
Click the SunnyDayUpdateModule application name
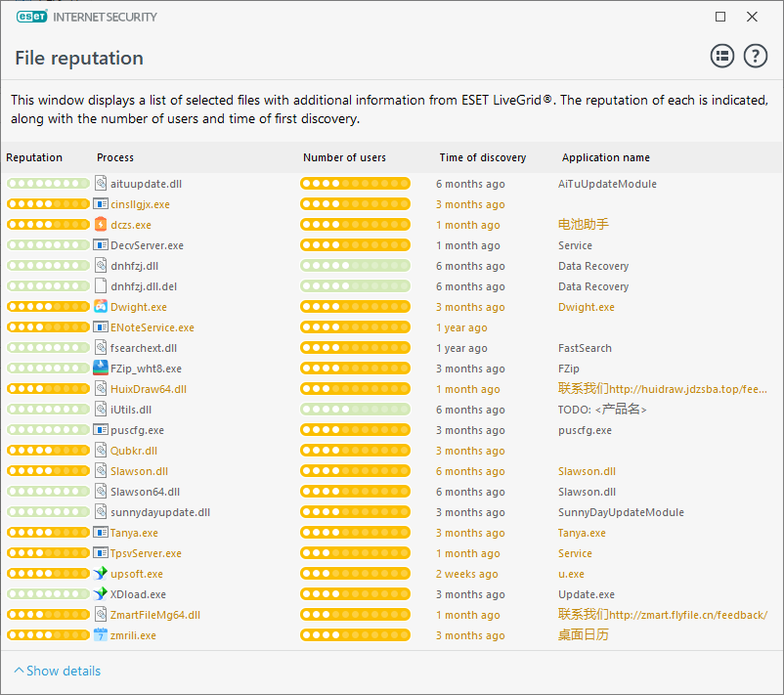point(621,512)
